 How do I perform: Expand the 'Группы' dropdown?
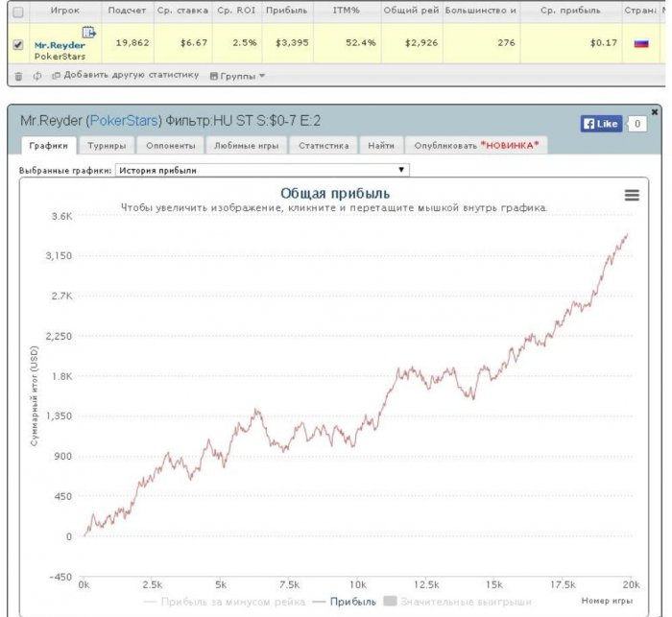(x=237, y=76)
